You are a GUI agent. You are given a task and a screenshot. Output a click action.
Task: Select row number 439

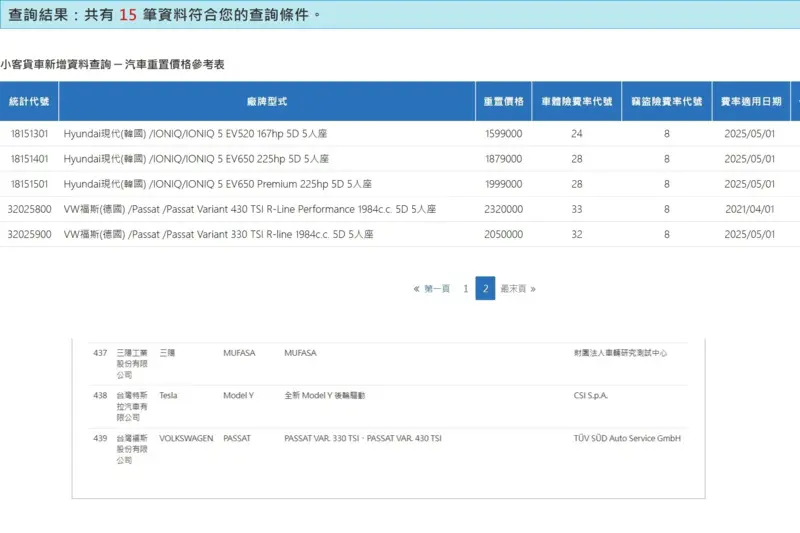(x=100, y=438)
